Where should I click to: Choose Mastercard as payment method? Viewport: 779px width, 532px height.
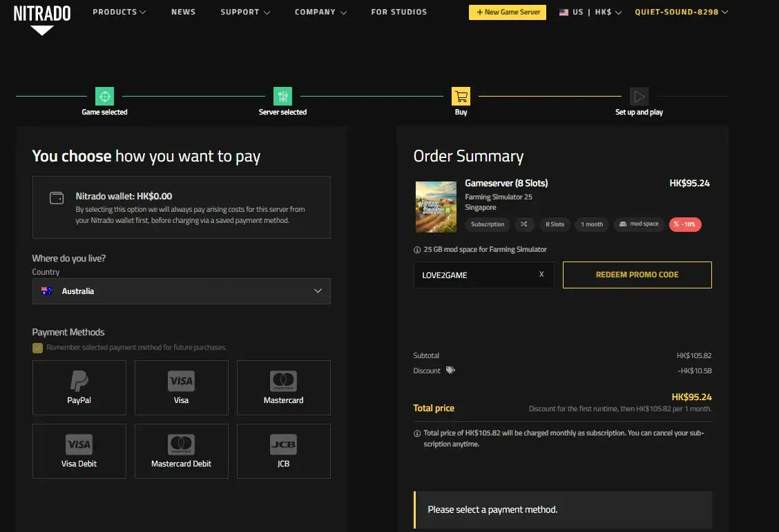pos(283,387)
